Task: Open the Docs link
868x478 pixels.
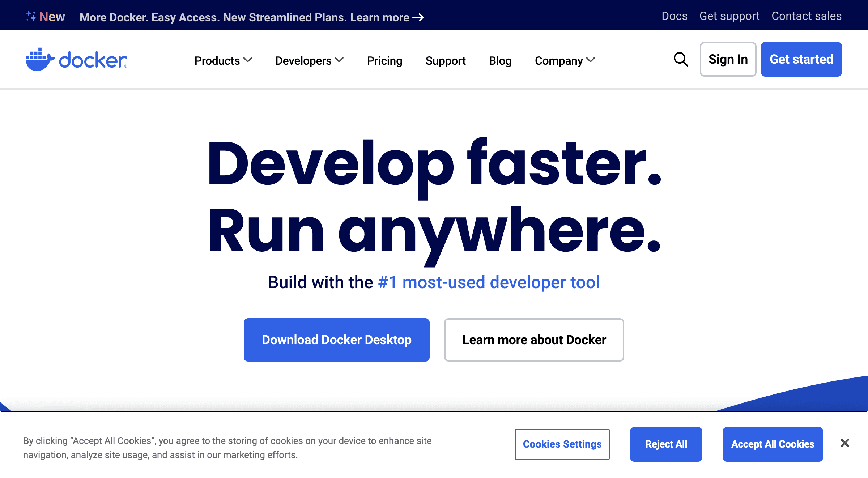Action: 674,16
